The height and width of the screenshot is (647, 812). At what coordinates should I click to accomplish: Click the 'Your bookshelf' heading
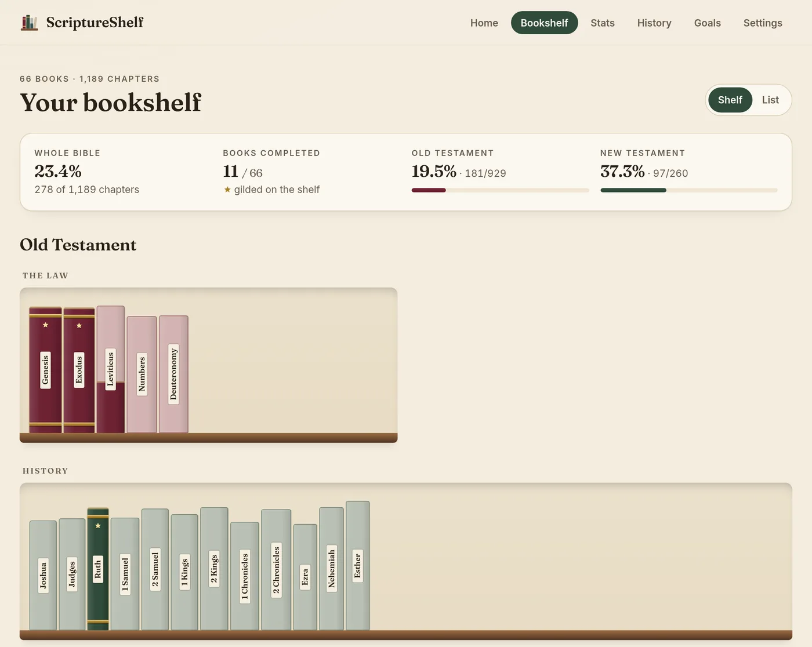pyautogui.click(x=110, y=103)
